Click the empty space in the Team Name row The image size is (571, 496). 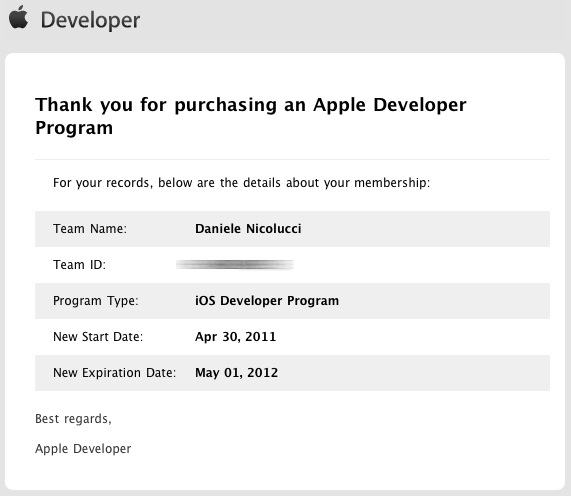click(x=425, y=229)
